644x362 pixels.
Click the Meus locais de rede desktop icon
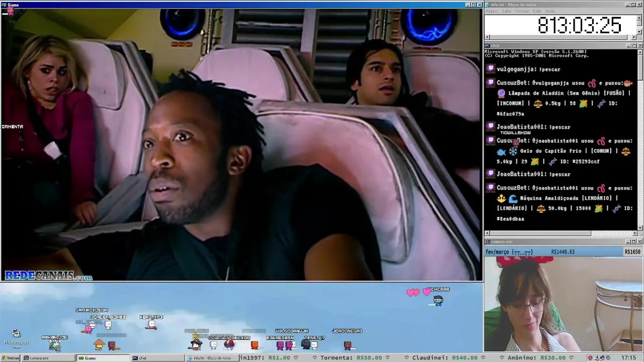(x=16, y=338)
